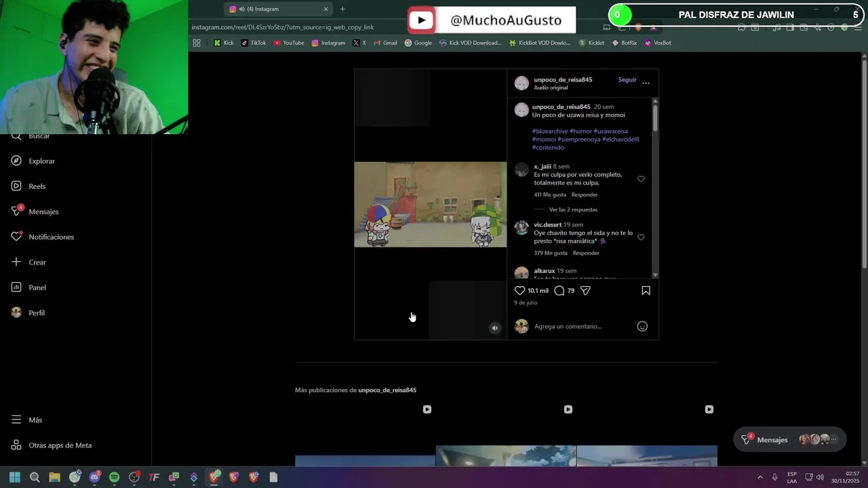
Task: Click the page vertical scrollbar
Action: (x=864, y=163)
